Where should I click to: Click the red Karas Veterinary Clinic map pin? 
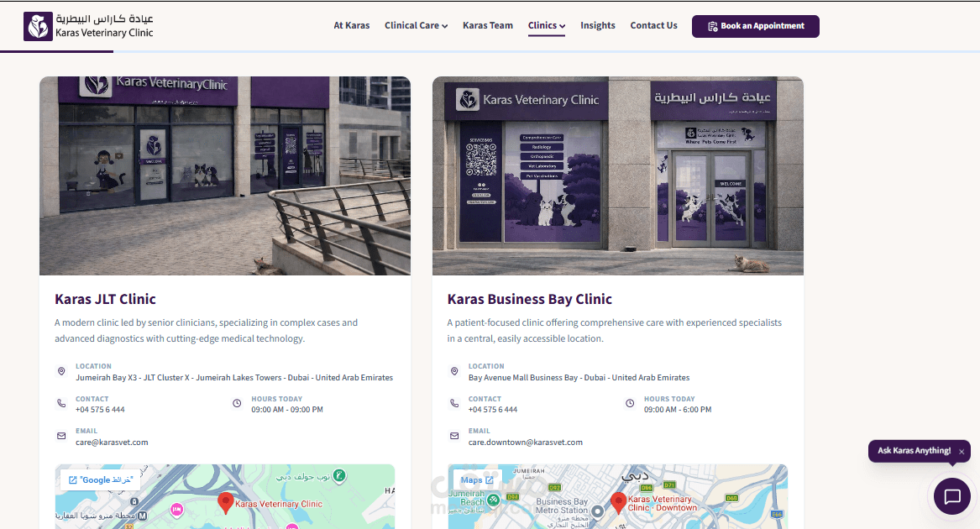click(226, 503)
